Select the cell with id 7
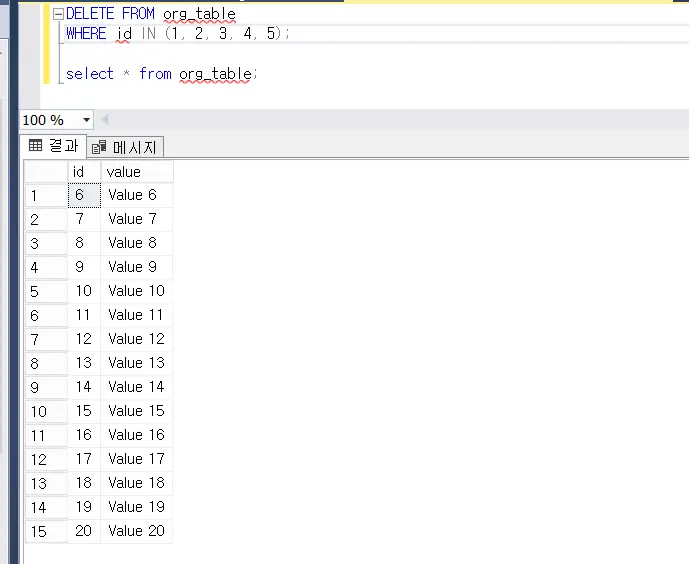 click(84, 219)
